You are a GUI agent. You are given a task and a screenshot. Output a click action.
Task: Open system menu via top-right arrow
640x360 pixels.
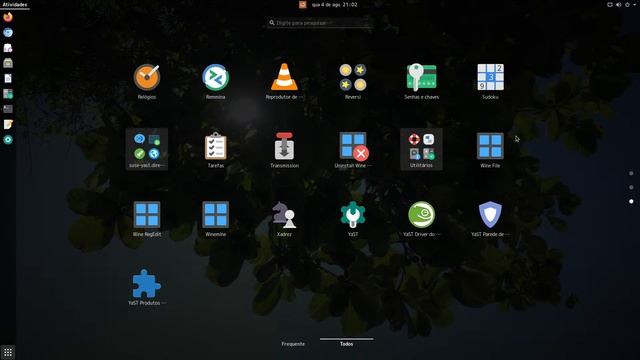635,4
